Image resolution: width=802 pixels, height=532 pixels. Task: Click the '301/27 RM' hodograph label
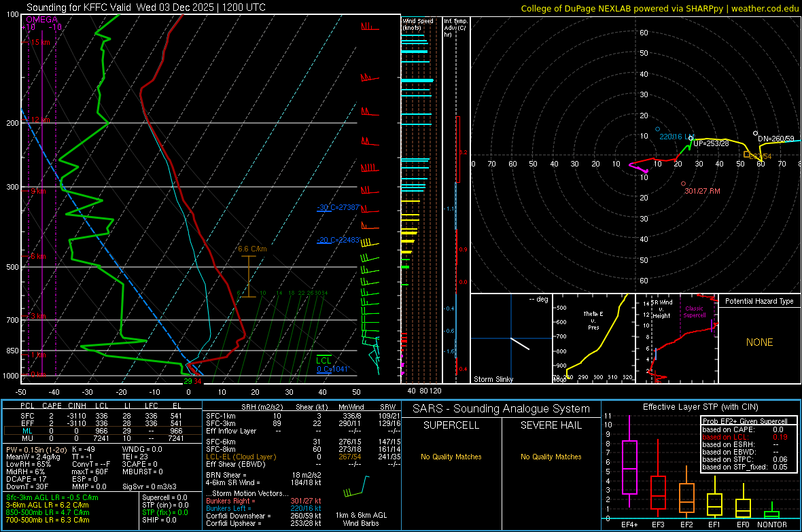pyautogui.click(x=702, y=191)
